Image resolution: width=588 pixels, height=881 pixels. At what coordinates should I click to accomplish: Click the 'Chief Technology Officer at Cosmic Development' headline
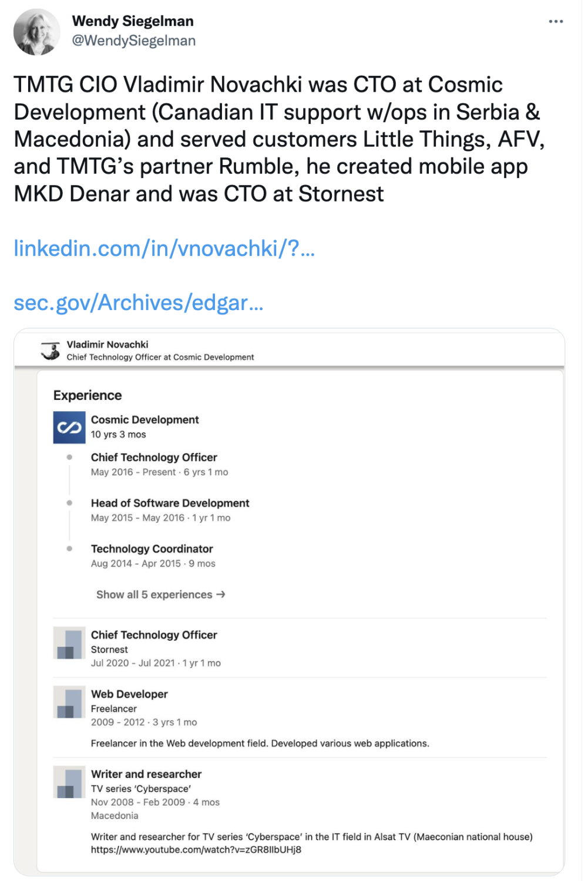click(x=160, y=357)
